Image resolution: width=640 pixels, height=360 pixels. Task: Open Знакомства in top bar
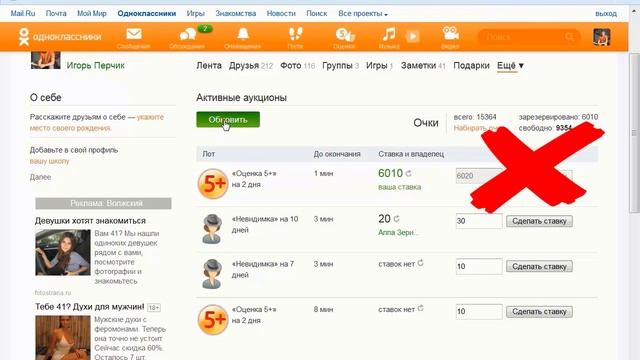[x=236, y=13]
